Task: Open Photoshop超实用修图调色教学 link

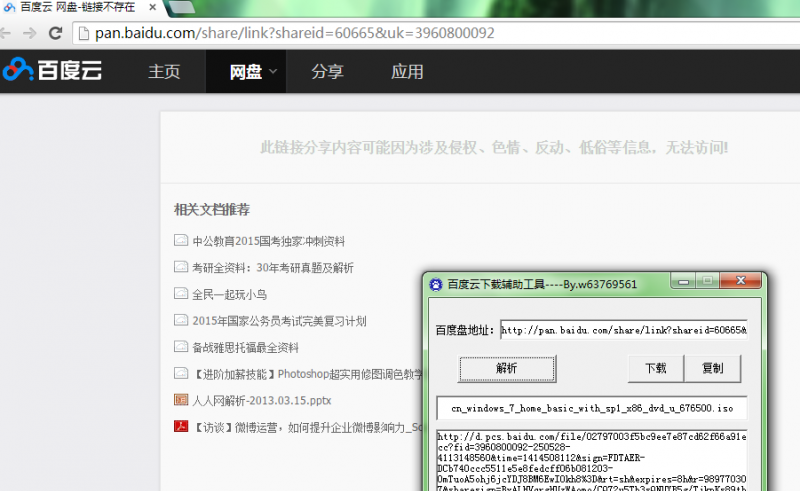Action: pos(307,374)
